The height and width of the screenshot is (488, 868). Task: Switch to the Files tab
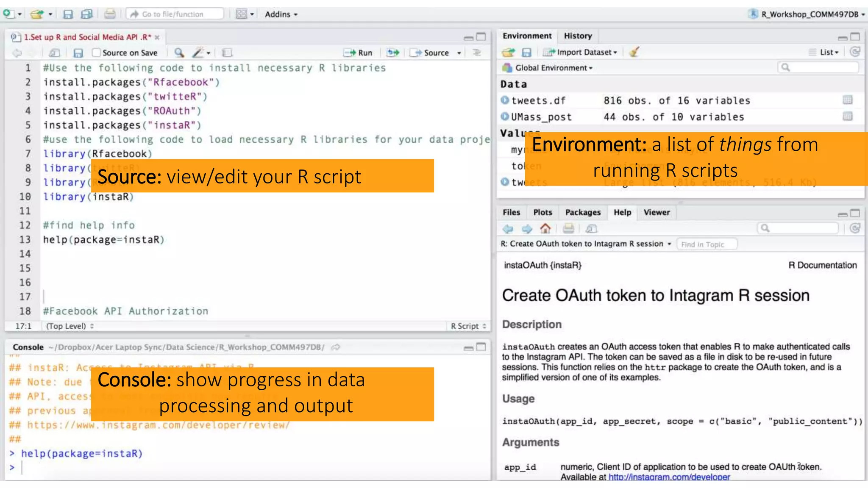click(x=511, y=213)
